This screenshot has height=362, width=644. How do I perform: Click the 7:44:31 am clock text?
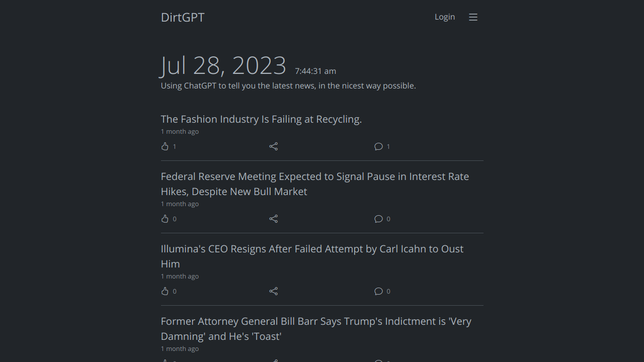tap(315, 71)
